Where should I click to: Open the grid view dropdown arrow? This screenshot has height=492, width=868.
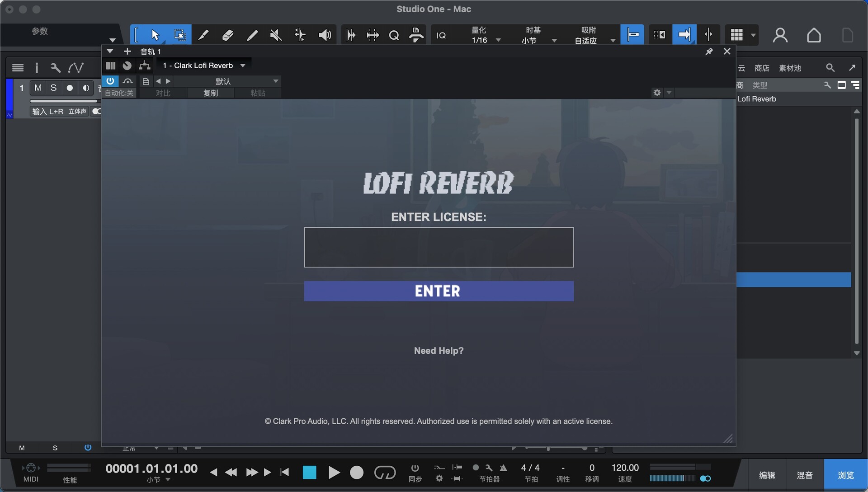(x=753, y=35)
